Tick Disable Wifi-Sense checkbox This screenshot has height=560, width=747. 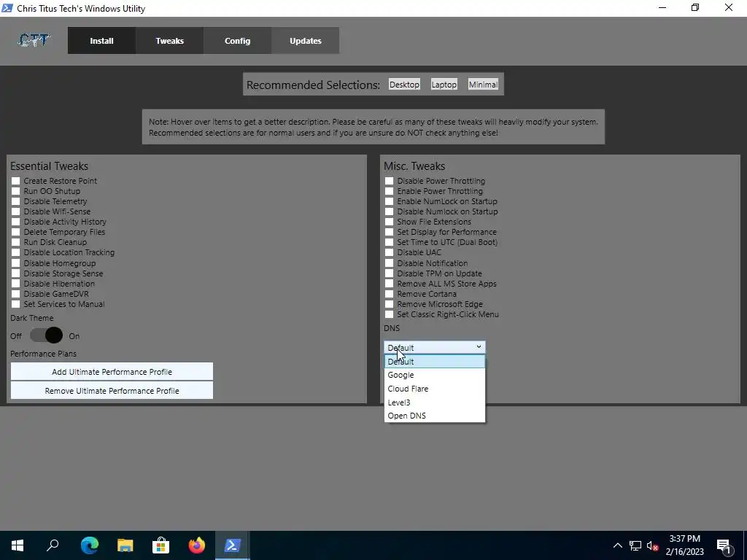click(x=16, y=211)
